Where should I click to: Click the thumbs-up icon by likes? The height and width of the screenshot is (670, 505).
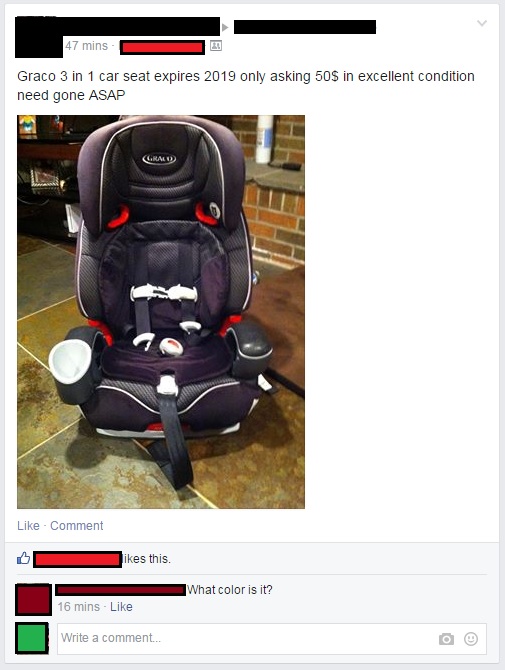pyautogui.click(x=23, y=558)
